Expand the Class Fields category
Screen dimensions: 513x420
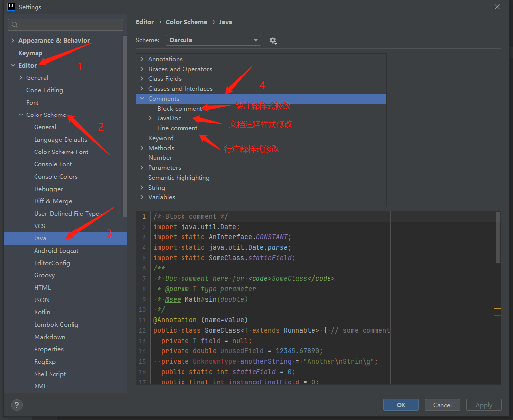pos(142,78)
